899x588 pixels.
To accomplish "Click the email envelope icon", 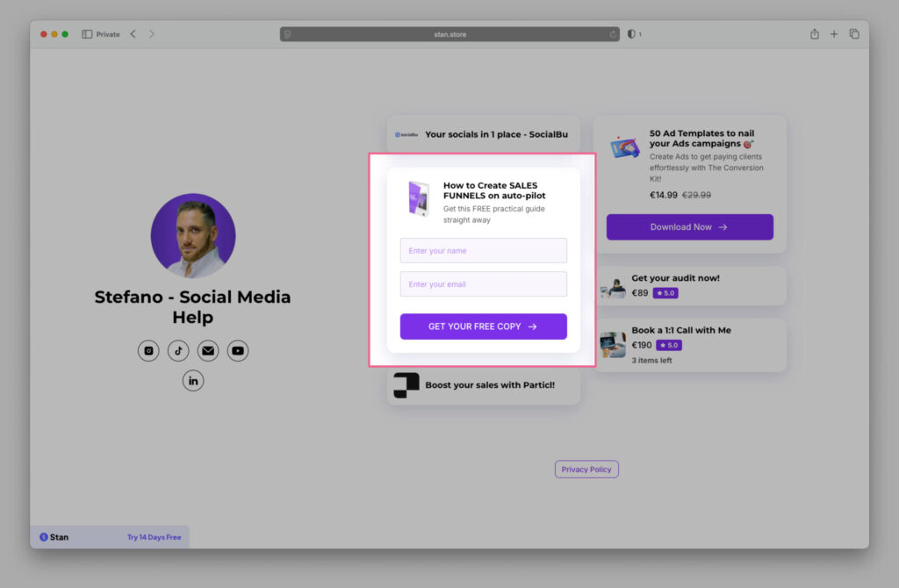I will point(208,351).
